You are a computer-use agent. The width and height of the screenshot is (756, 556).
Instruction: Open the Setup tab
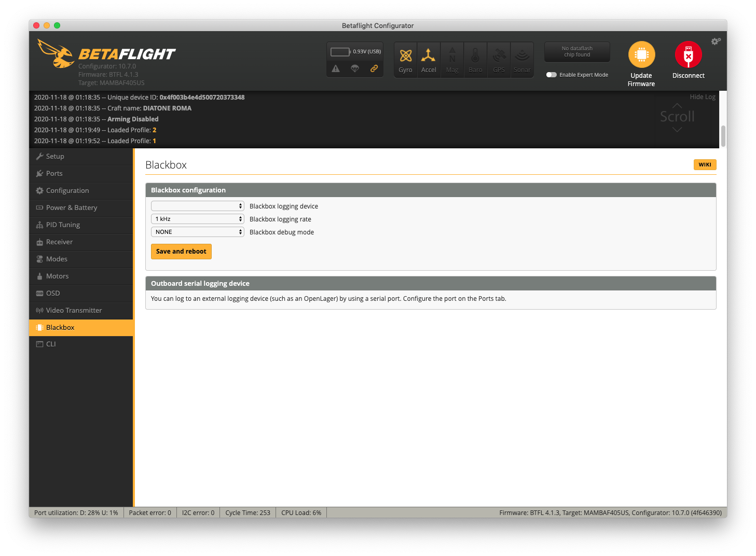[x=81, y=156]
